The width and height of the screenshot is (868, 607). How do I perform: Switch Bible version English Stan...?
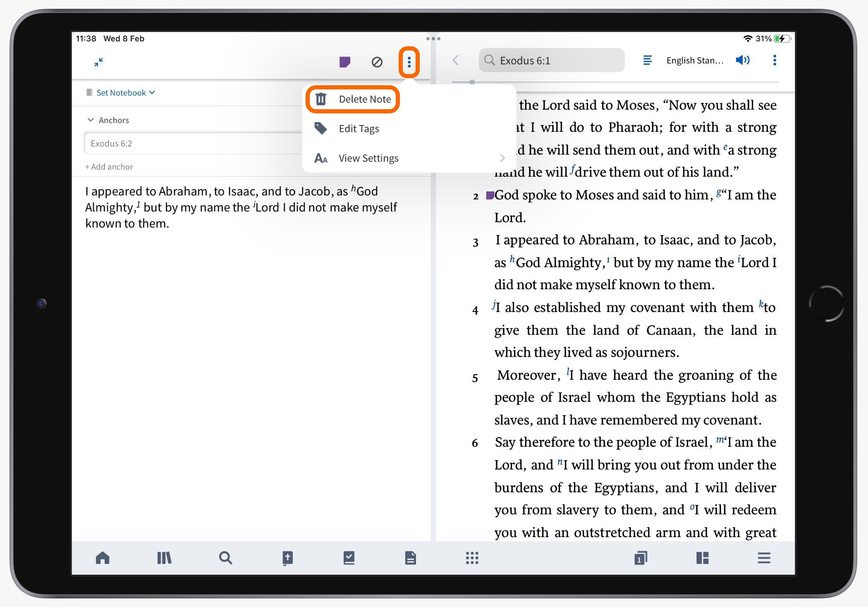(695, 60)
